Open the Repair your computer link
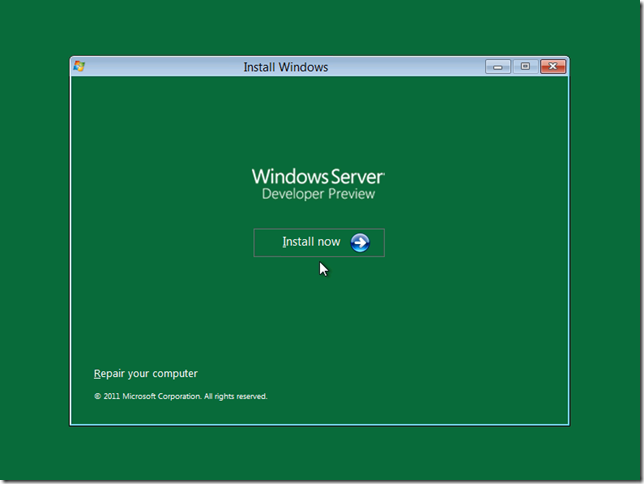This screenshot has width=644, height=484. tap(146, 373)
